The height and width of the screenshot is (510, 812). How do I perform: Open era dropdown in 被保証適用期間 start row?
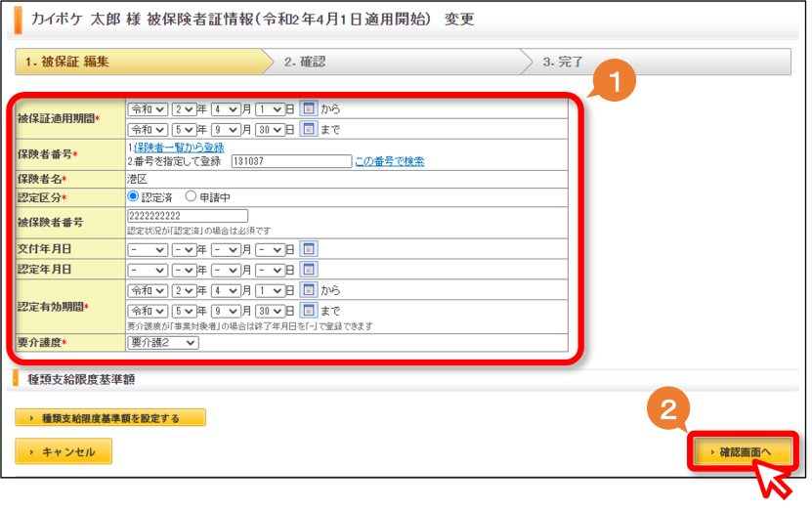(x=148, y=109)
